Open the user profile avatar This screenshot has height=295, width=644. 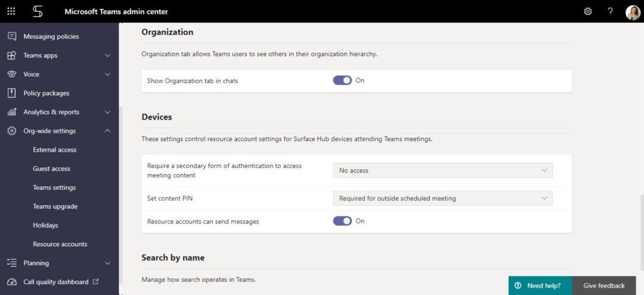(633, 12)
